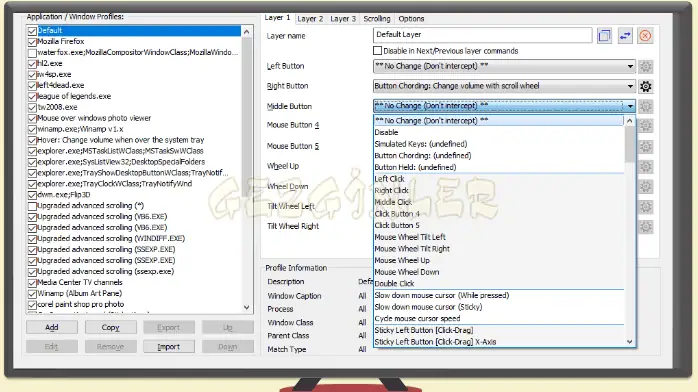
Task: Switch to the Layer 1 tab
Action: coord(277,18)
